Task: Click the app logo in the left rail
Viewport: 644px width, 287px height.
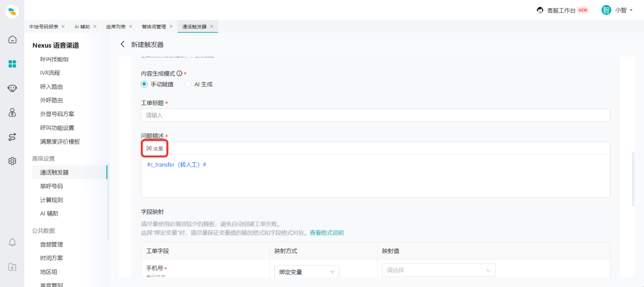Action: [12, 11]
